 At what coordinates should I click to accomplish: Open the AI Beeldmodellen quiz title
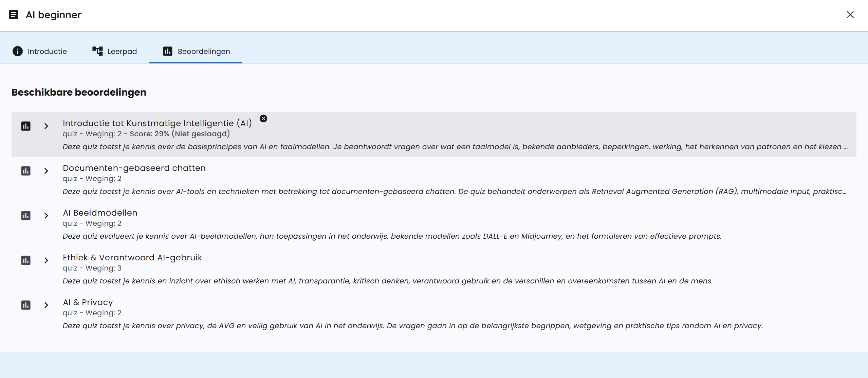point(100,213)
